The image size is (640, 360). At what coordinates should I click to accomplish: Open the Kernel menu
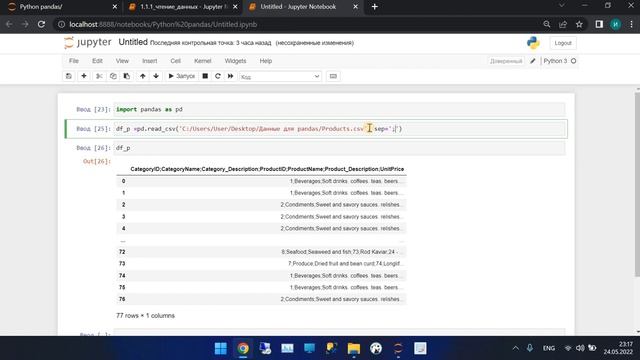point(202,61)
